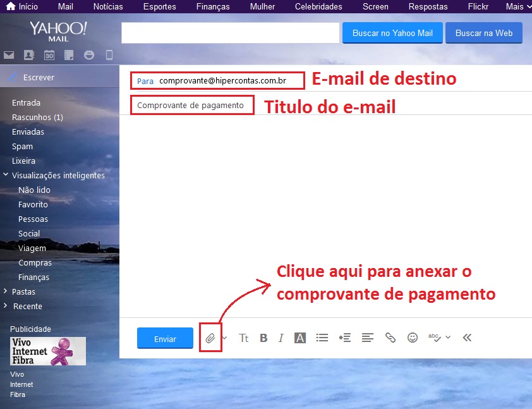Viewport: 532px width, 409px height.
Task: Open the contacts icon
Action: (x=29, y=54)
